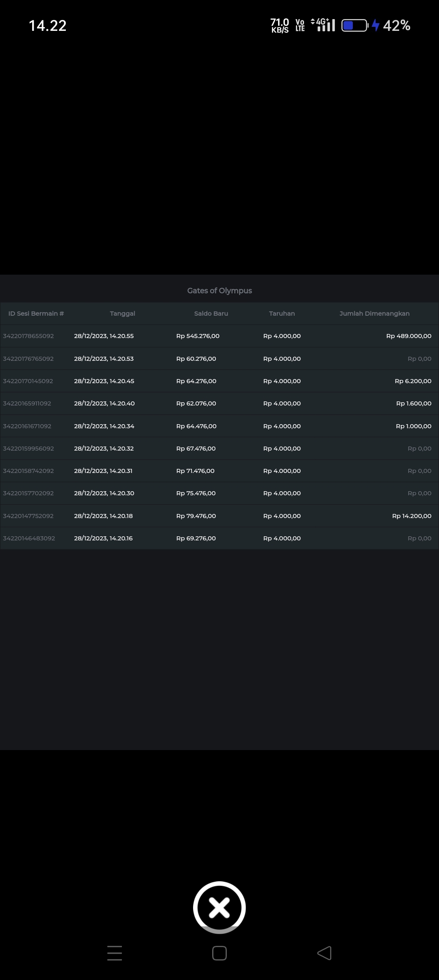Tap the 4G+ signal strength icon

(324, 25)
